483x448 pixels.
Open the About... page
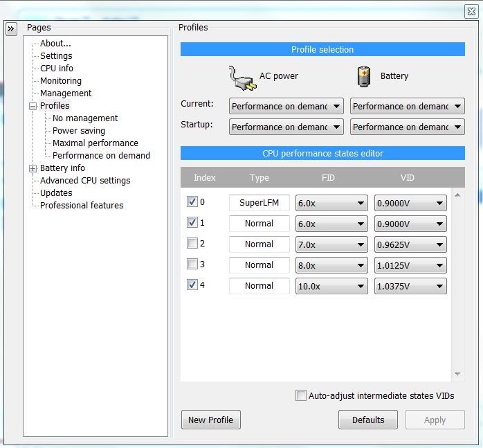(55, 44)
